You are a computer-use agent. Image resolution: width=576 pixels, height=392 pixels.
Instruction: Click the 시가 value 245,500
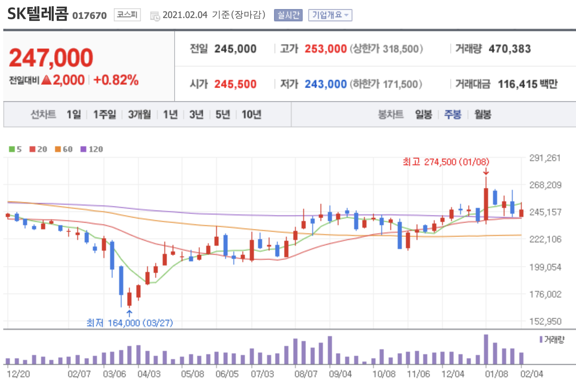235,84
